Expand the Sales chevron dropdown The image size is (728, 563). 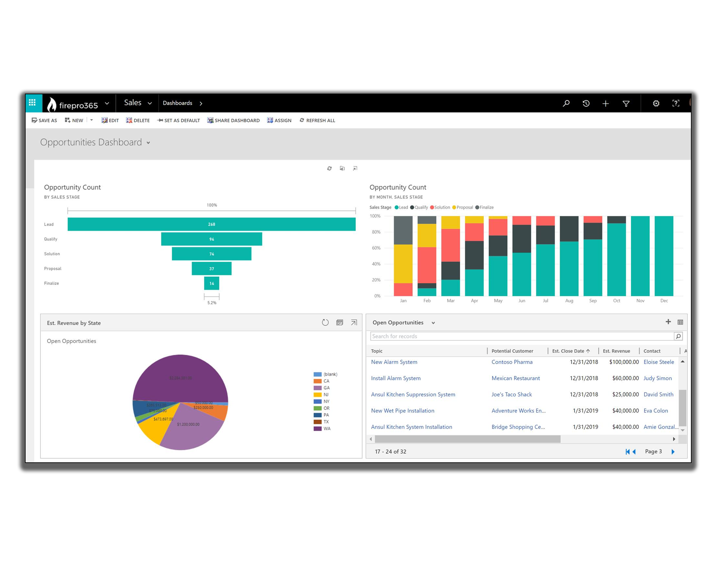click(x=150, y=103)
